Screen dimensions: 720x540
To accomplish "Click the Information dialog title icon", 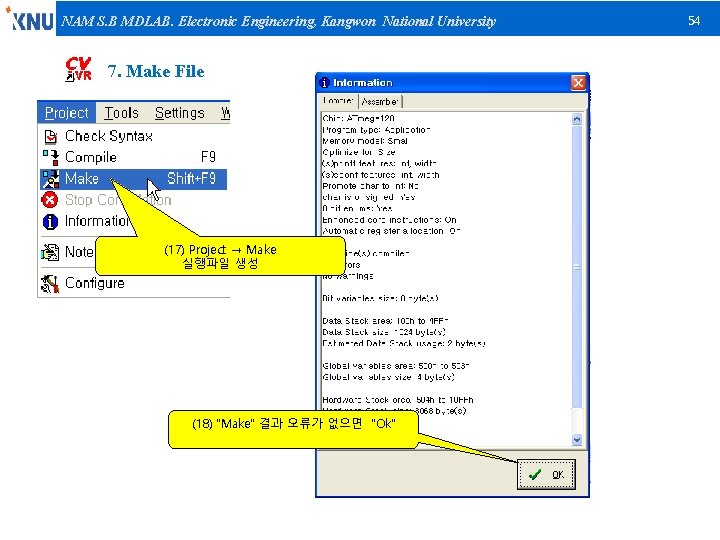I will pyautogui.click(x=325, y=83).
